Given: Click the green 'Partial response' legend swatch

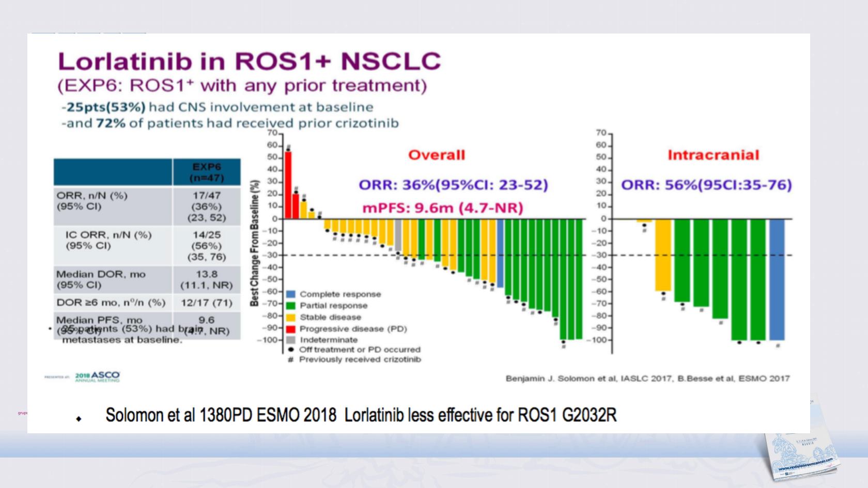Looking at the screenshot, I should click(x=290, y=306).
